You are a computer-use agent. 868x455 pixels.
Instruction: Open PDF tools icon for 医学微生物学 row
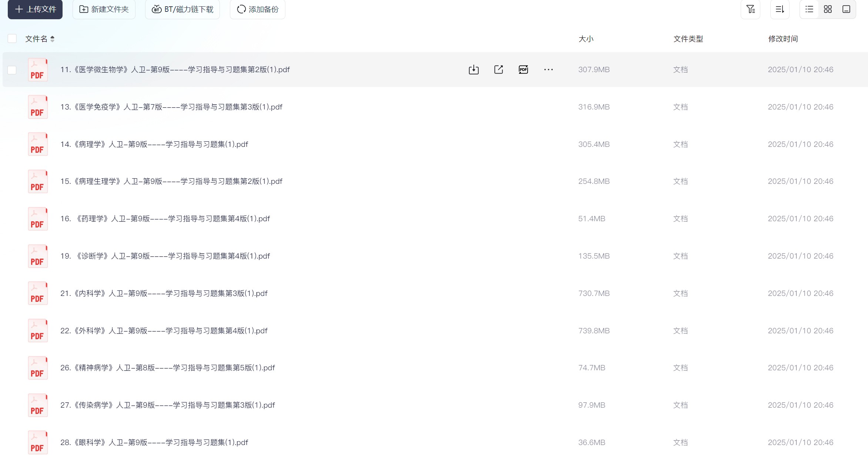pyautogui.click(x=523, y=70)
